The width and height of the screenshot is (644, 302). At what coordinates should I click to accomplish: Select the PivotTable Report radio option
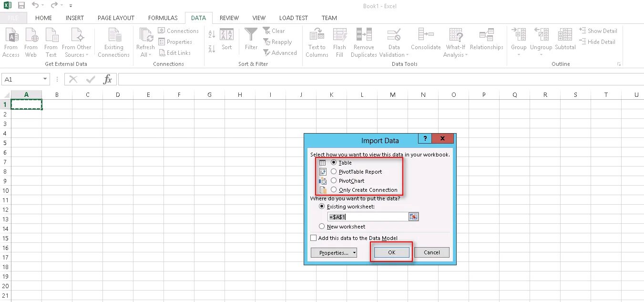(x=334, y=172)
